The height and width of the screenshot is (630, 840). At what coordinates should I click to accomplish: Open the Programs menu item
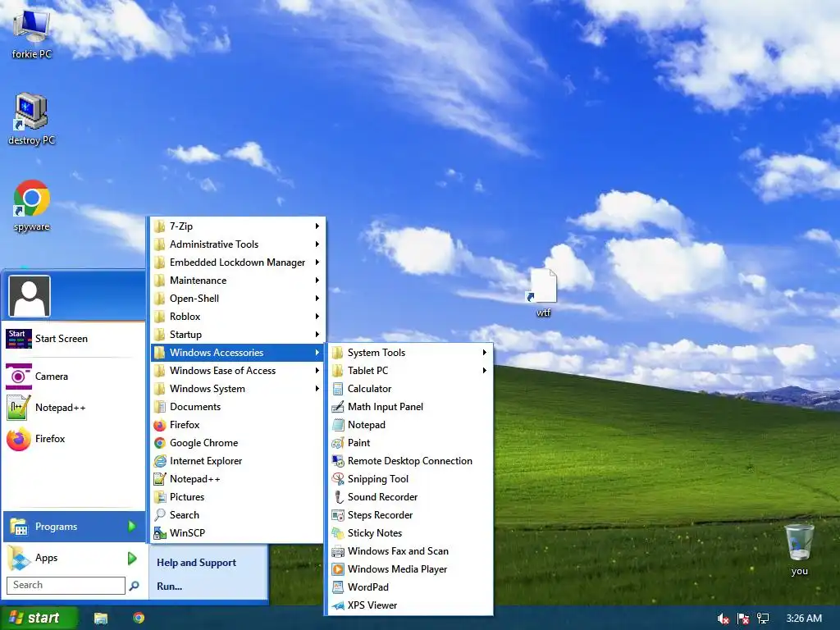pos(74,527)
